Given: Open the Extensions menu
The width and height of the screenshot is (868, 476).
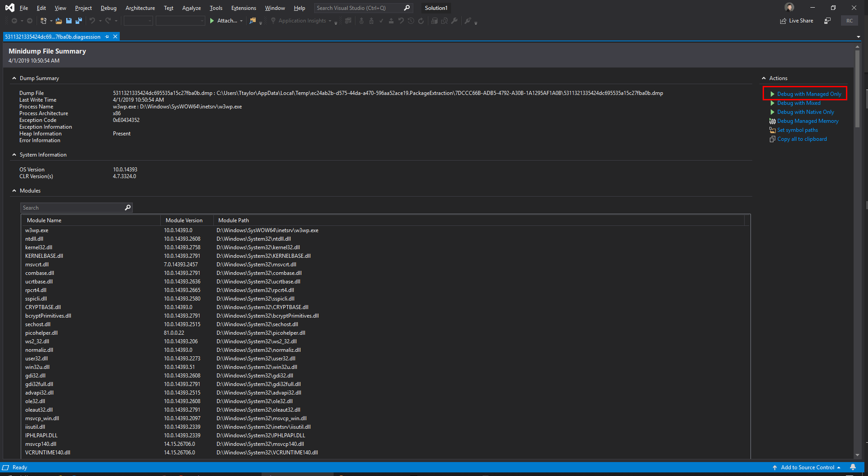Looking at the screenshot, I should (x=244, y=8).
